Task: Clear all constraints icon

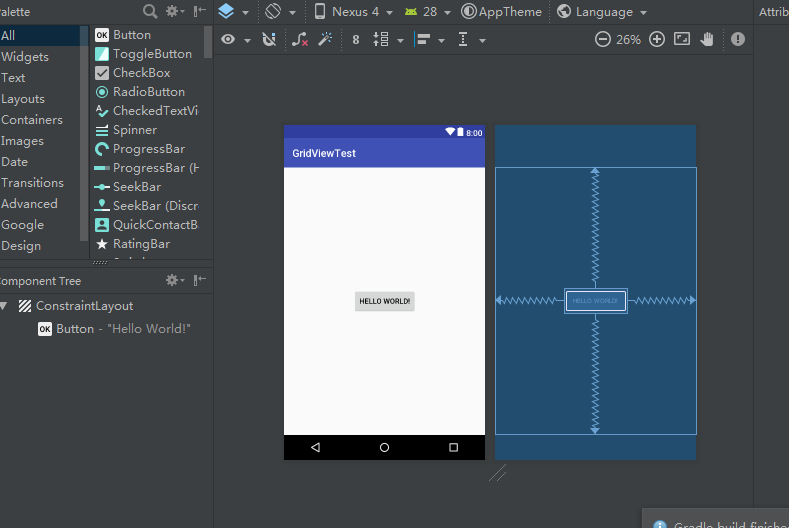Action: (x=300, y=39)
